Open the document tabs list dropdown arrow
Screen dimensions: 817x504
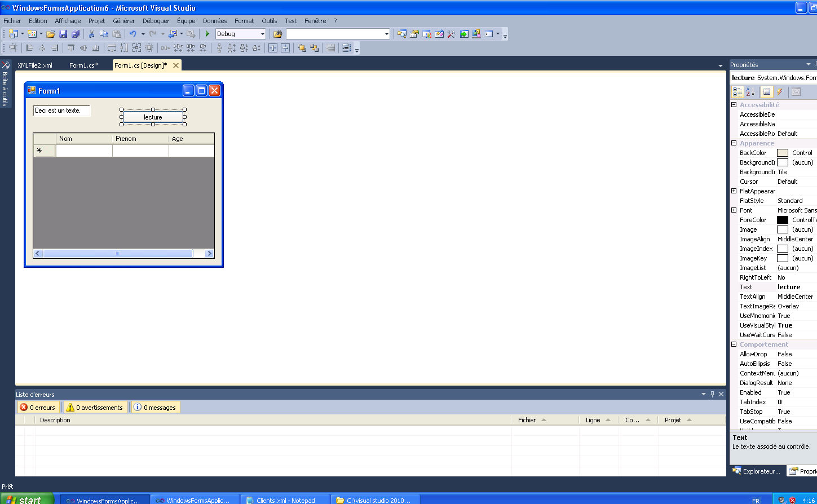(x=721, y=66)
